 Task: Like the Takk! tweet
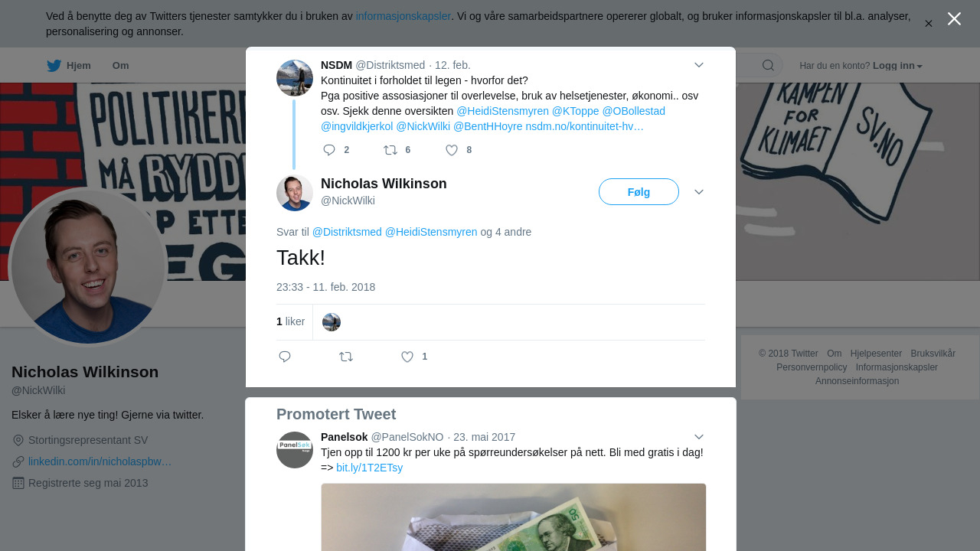[407, 357]
